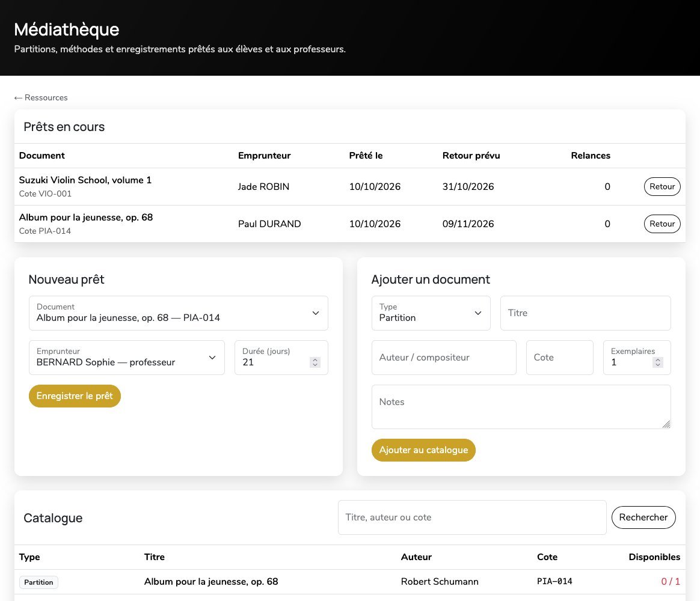Click the Cote input field
The height and width of the screenshot is (601, 700).
pos(560,358)
